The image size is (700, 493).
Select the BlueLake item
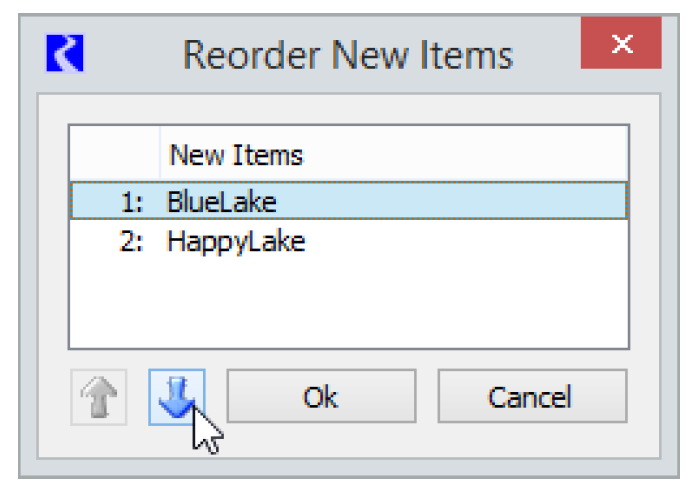pyautogui.click(x=222, y=202)
